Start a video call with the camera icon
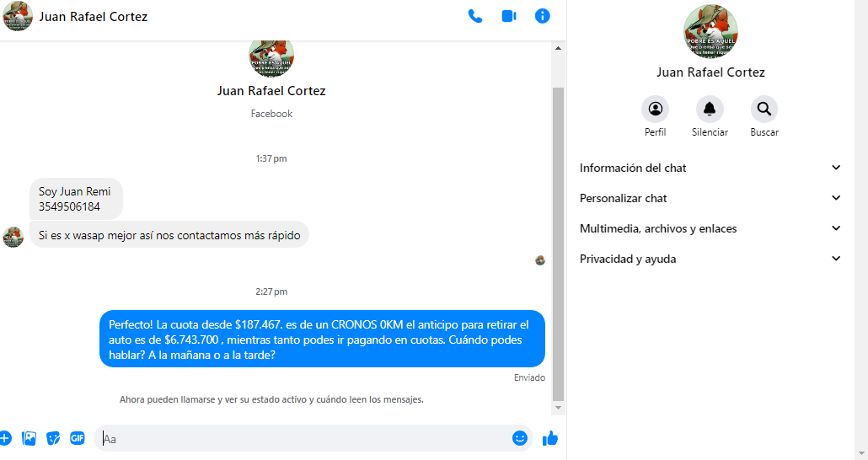 tap(509, 16)
